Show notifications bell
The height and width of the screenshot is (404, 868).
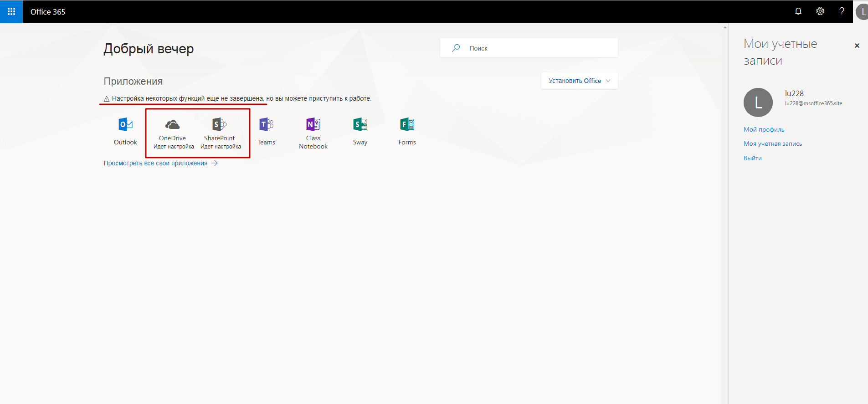(798, 11)
